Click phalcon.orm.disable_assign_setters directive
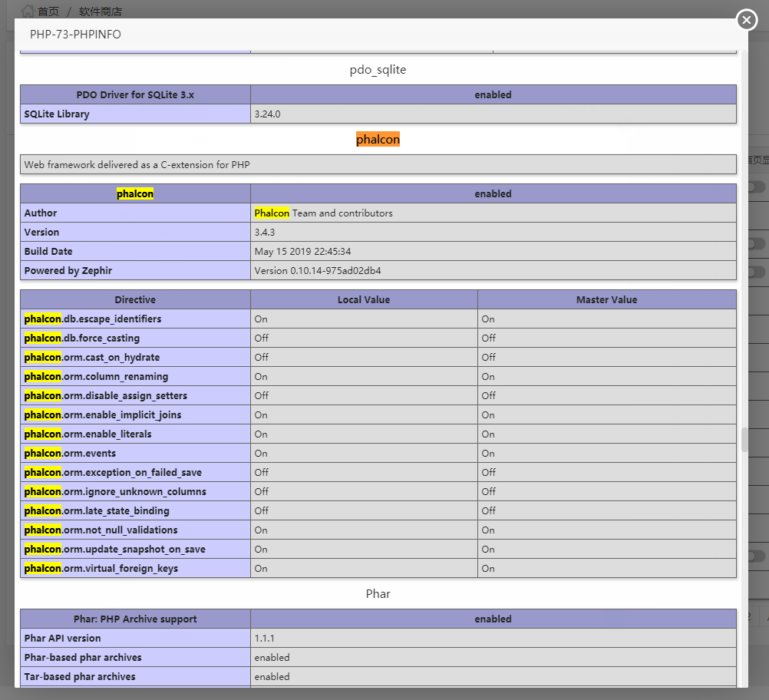Image resolution: width=769 pixels, height=700 pixels. (x=105, y=395)
